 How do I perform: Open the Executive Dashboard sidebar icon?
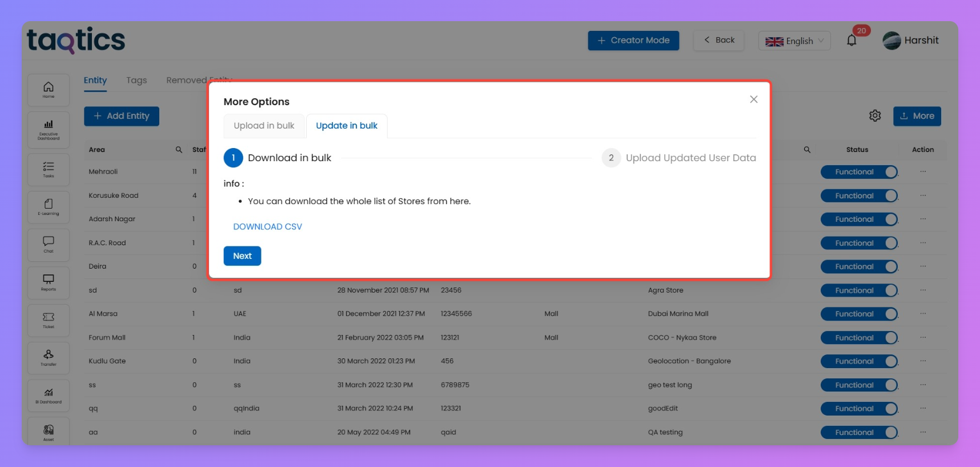pos(49,130)
